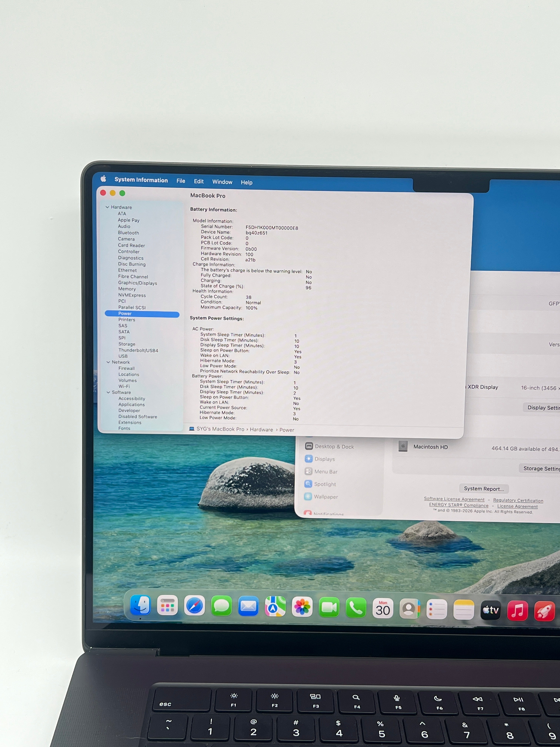
Task: Open the License Agreement link
Action: [517, 506]
